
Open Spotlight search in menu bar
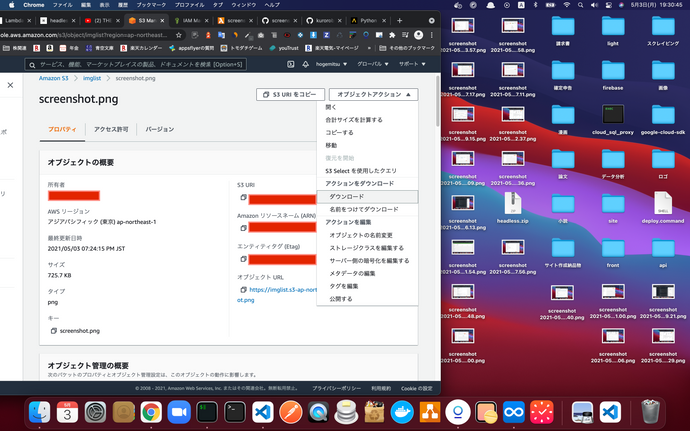click(x=580, y=5)
